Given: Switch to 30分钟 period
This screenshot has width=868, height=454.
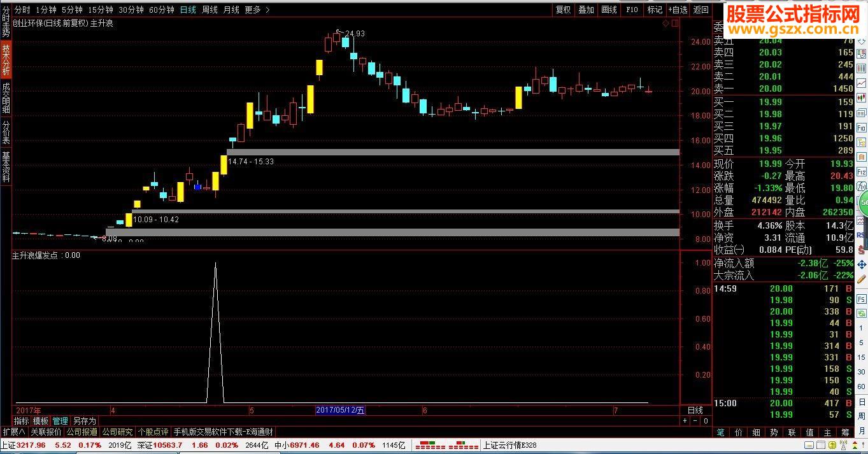Looking at the screenshot, I should [131, 10].
